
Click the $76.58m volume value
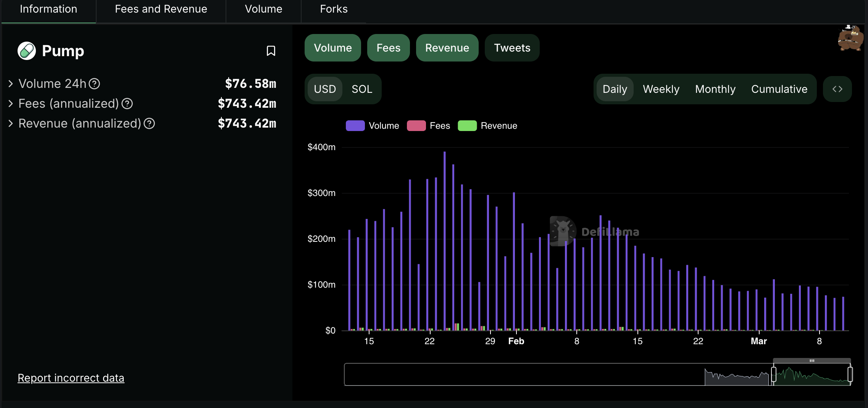(250, 84)
